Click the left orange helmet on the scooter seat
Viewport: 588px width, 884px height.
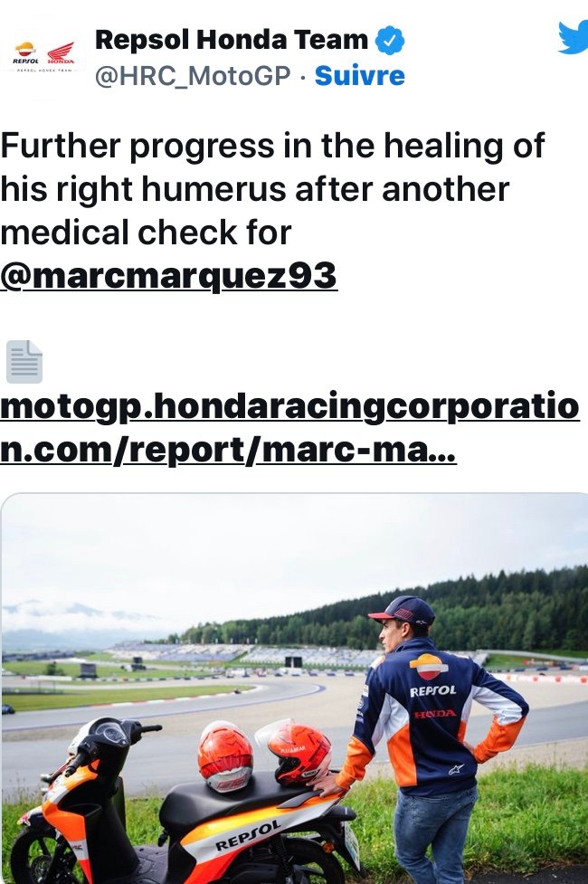coord(225,756)
